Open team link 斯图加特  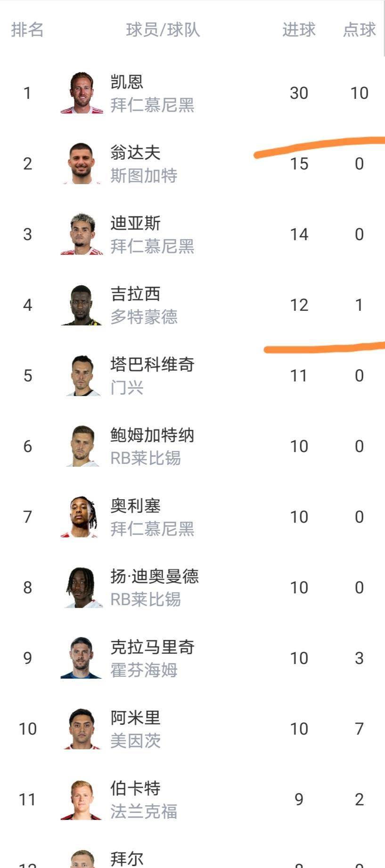(x=144, y=176)
